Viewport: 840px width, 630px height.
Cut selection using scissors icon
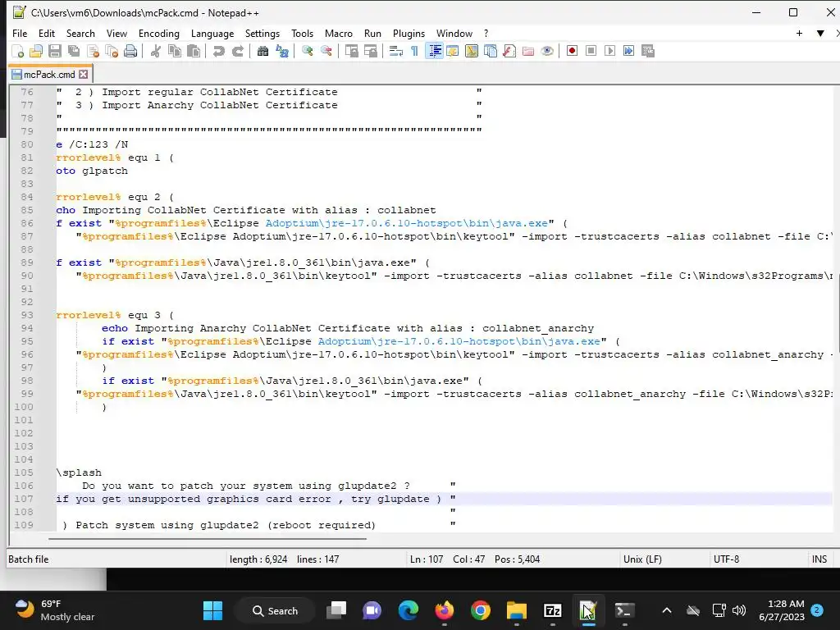(155, 51)
